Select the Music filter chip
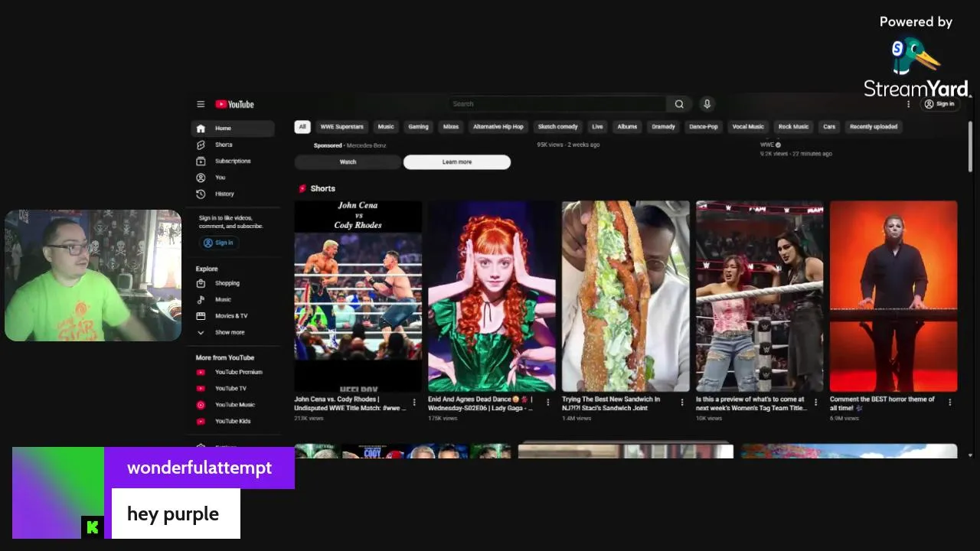Image resolution: width=980 pixels, height=551 pixels. [x=386, y=127]
